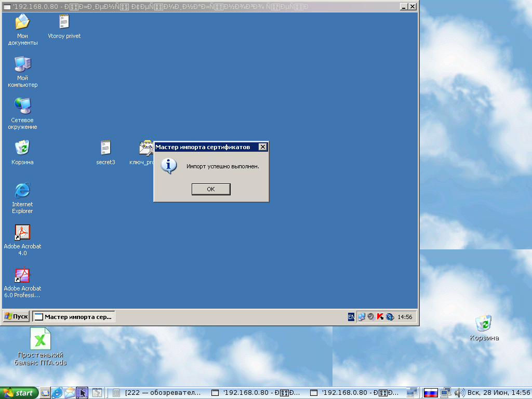Click the Russian flag keyboard layout indicator
The image size is (532, 399).
(431, 393)
